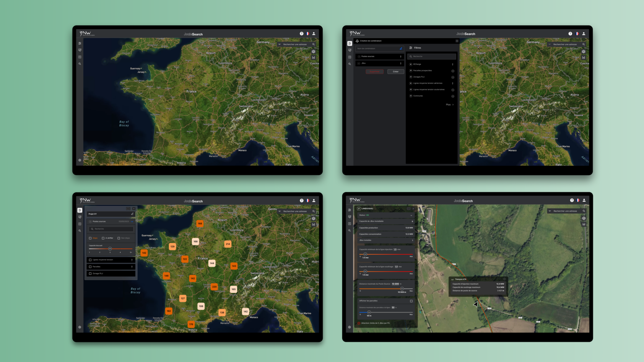Click help icon in top-right mockup header

pos(570,34)
